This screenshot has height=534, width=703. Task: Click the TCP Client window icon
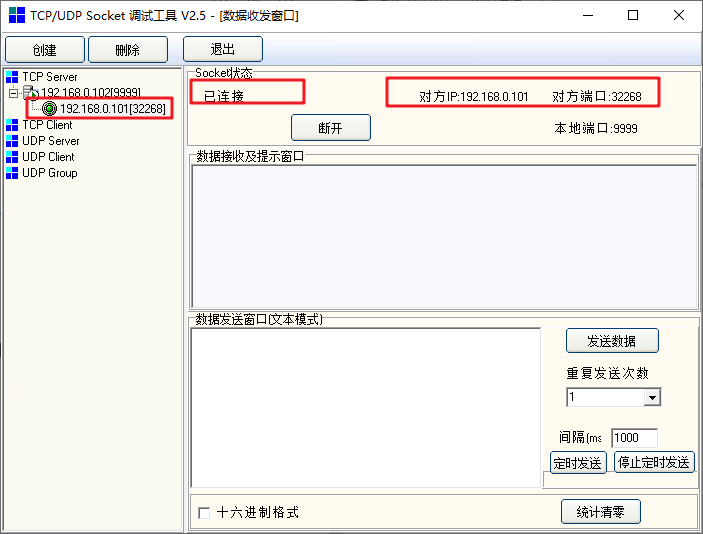12,125
